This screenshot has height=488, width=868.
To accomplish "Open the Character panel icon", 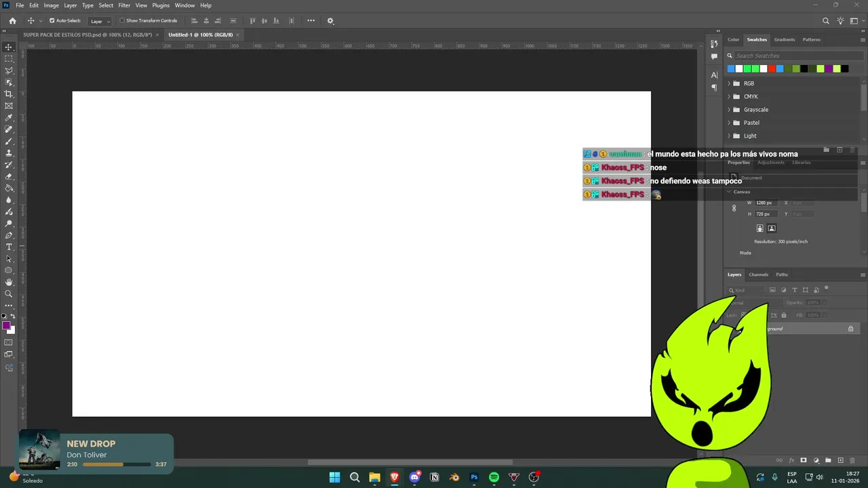I will (714, 75).
